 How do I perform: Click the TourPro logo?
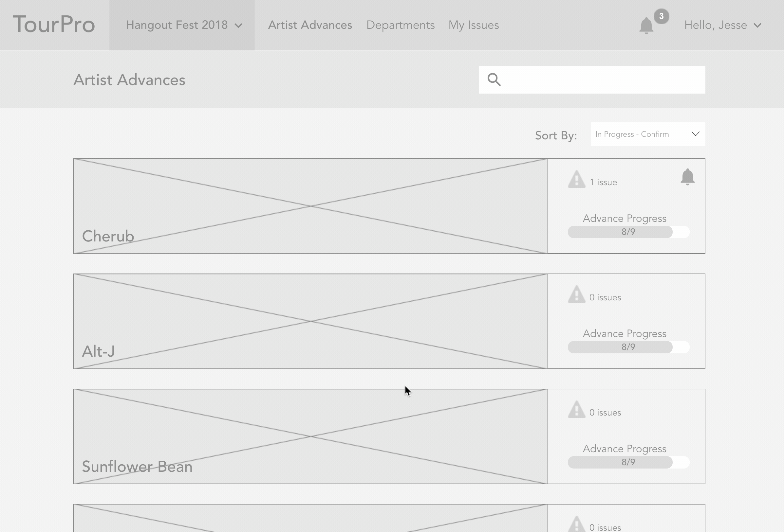(x=54, y=25)
